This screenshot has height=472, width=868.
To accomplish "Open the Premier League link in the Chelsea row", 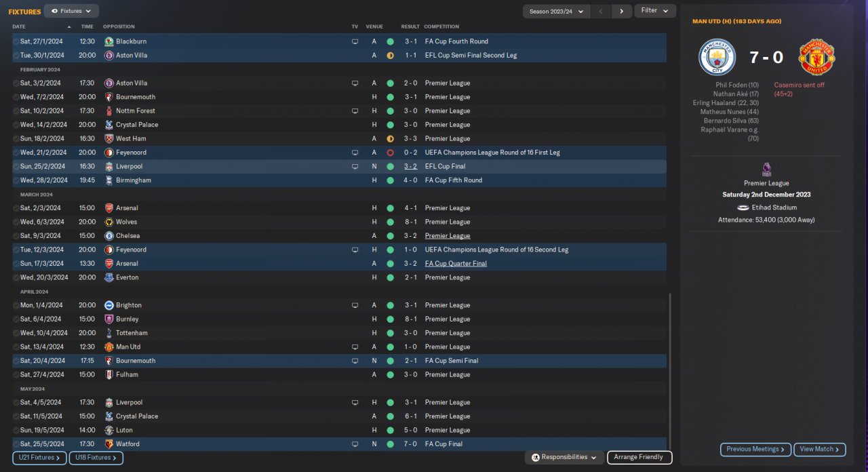I will 448,236.
